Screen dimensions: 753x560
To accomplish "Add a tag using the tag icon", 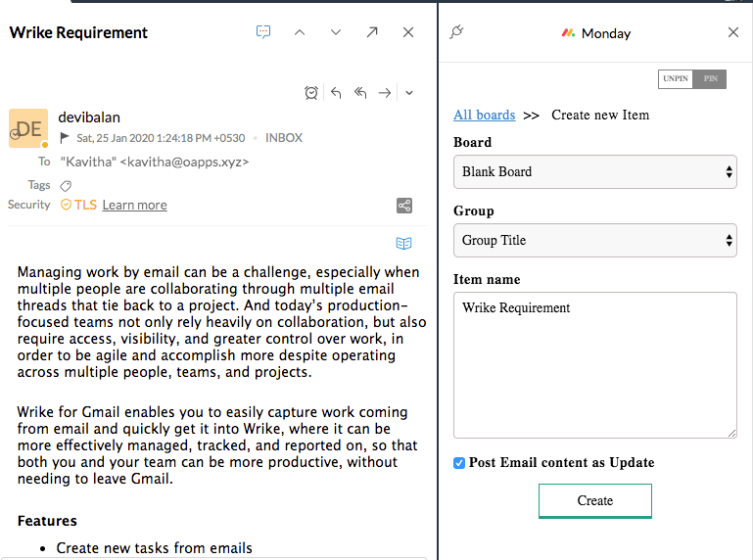I will (x=66, y=185).
